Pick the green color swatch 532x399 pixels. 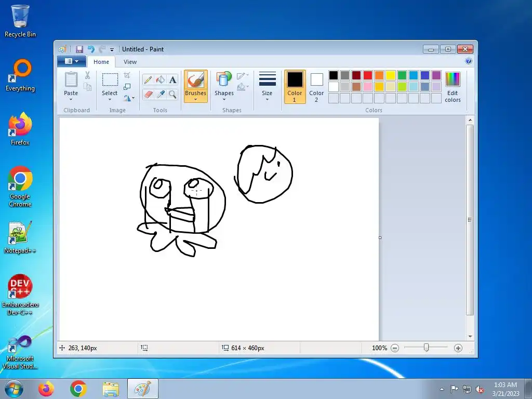[402, 75]
